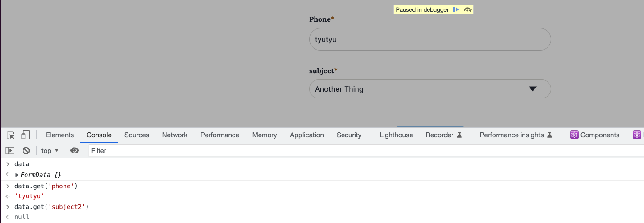This screenshot has width=644, height=223.
Task: Open the Recorder tab
Action: [444, 135]
